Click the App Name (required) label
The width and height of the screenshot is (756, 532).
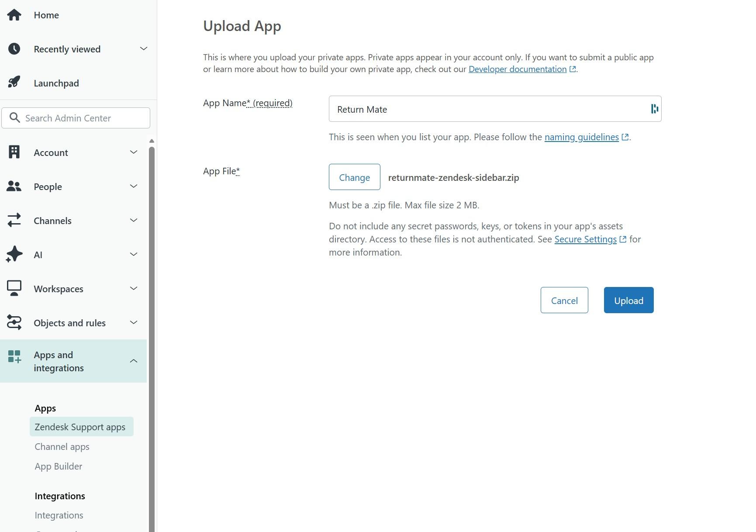[x=248, y=103]
